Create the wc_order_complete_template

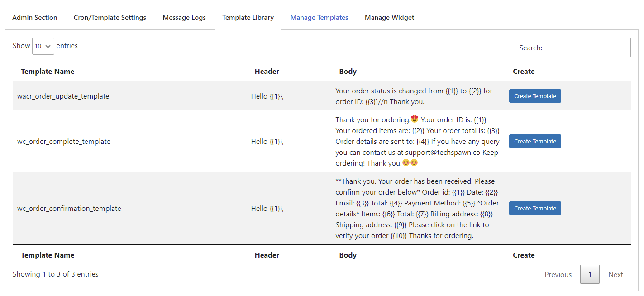tap(535, 141)
